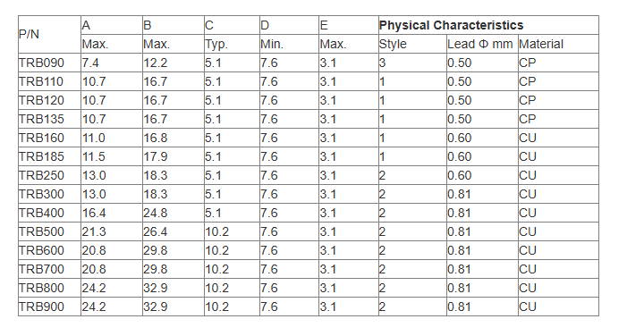
Task: Select the TRB700 C value 10.2
Action: coord(232,270)
